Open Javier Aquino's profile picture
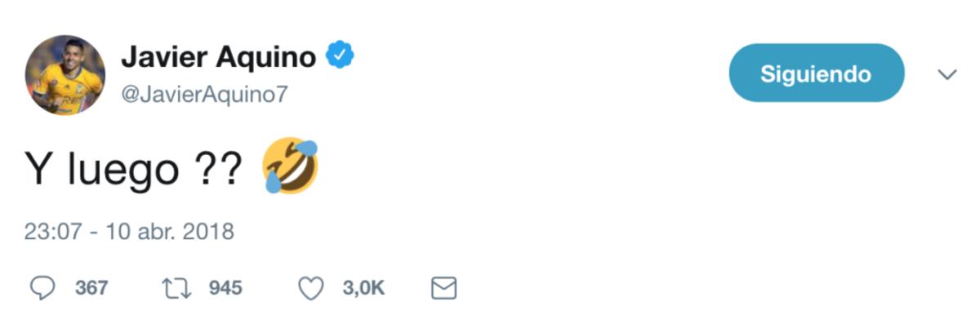Screen dimensions: 980x333 65,75
